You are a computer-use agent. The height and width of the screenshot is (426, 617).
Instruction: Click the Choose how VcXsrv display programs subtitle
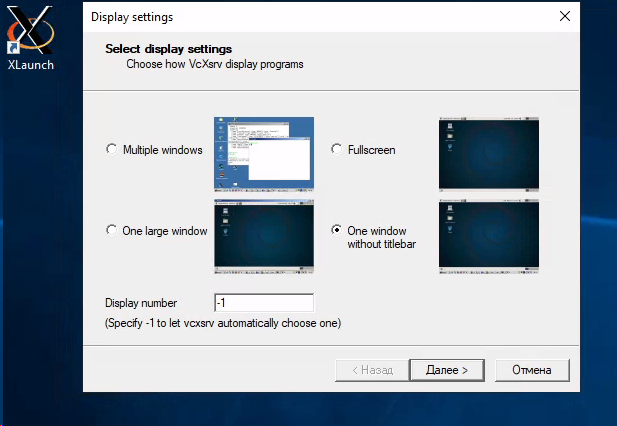(x=214, y=64)
